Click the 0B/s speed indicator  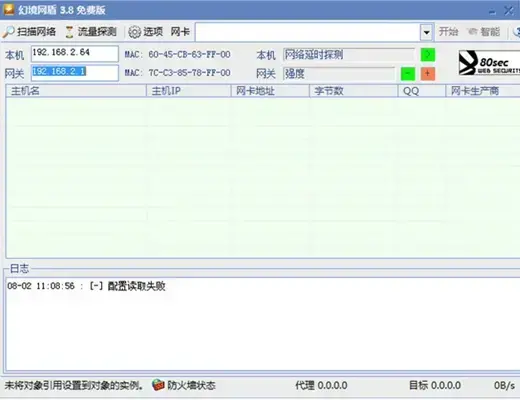tap(504, 385)
